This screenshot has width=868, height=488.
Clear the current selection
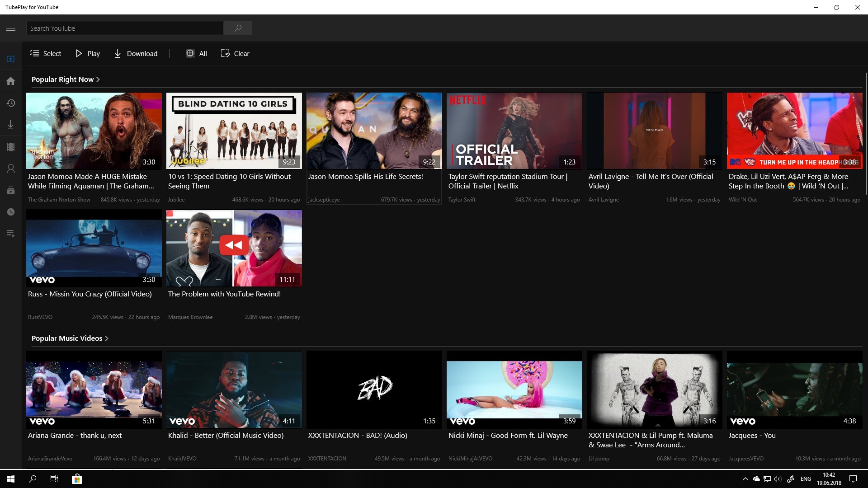235,53
